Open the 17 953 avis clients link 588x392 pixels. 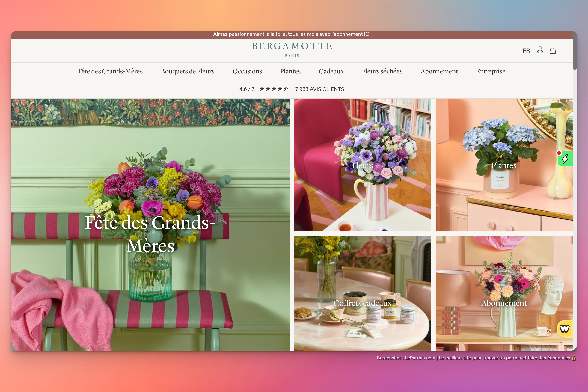[319, 89]
